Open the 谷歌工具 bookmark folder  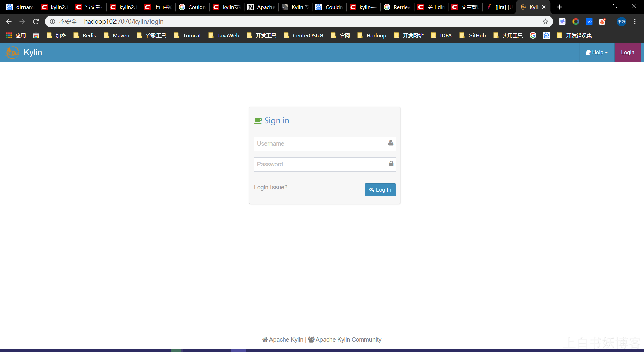pos(152,36)
